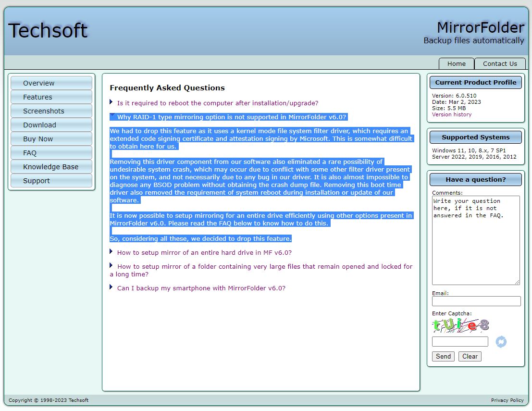Click into the Email input field

476,301
